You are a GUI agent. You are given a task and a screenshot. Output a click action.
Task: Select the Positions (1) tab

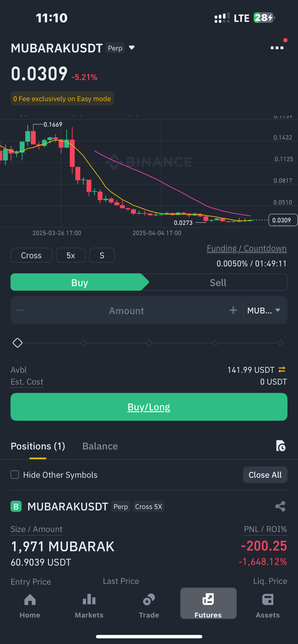click(38, 446)
